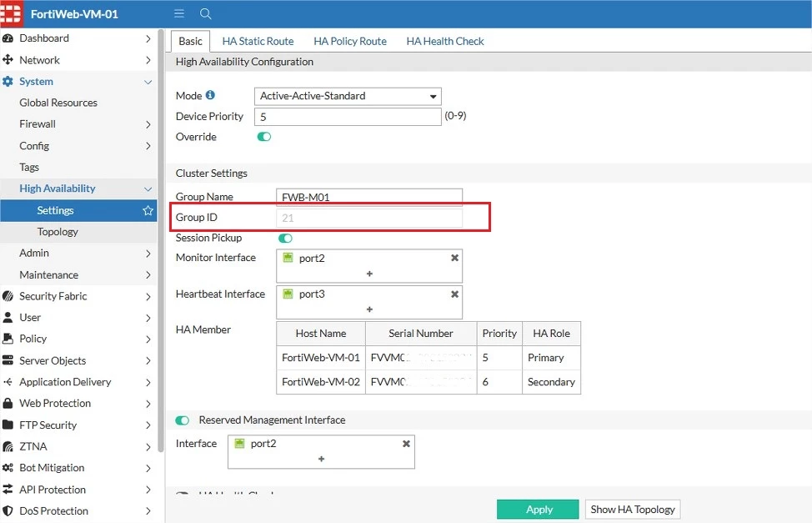Click the Security Fabric icon

[x=8, y=296]
